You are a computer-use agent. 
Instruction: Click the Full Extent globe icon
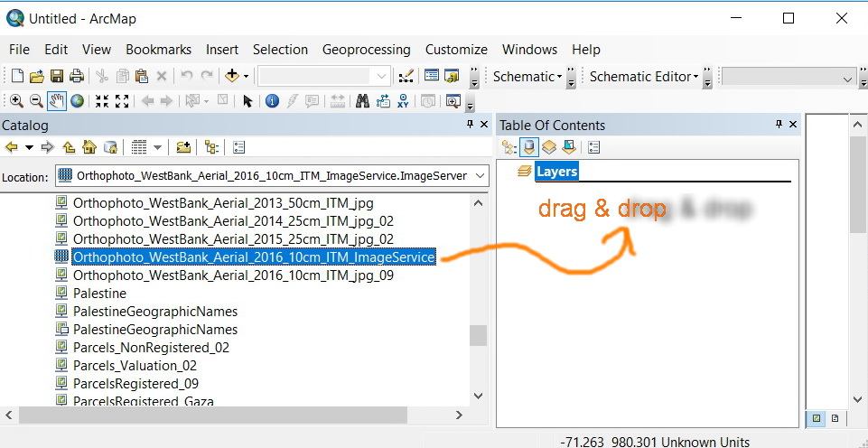point(77,101)
